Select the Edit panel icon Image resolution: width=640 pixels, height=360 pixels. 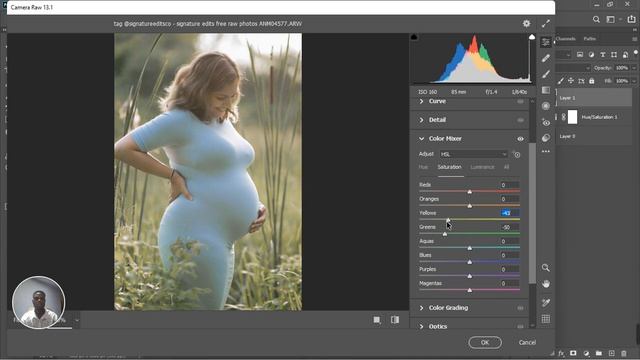pyautogui.click(x=546, y=42)
